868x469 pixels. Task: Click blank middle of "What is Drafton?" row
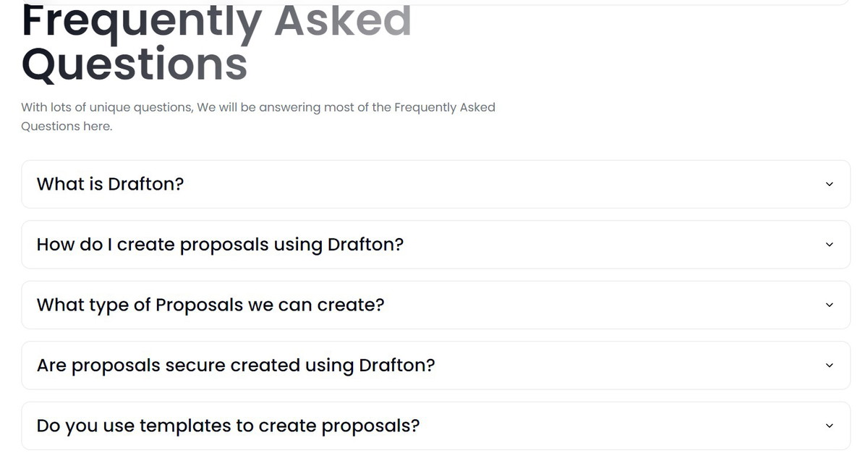point(506,185)
